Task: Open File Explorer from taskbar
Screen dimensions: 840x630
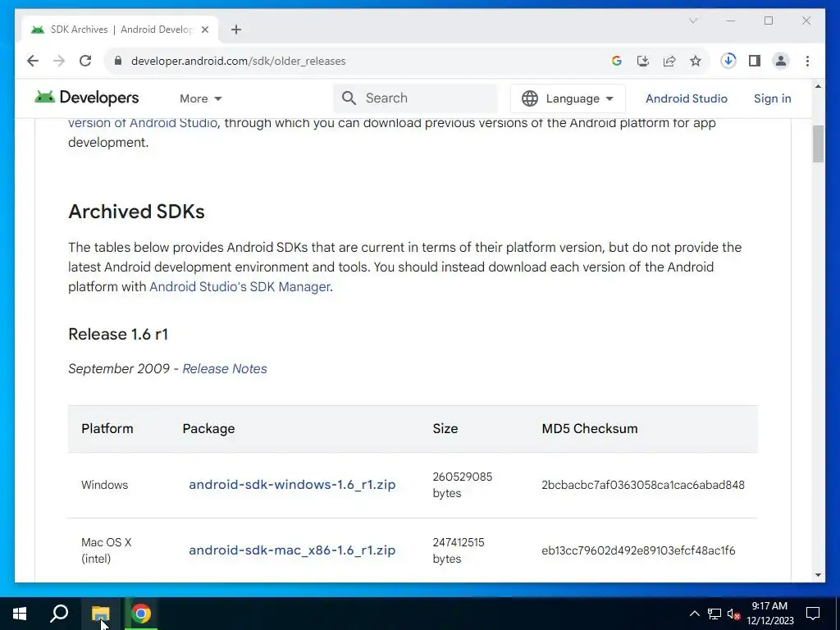Action: pyautogui.click(x=101, y=614)
